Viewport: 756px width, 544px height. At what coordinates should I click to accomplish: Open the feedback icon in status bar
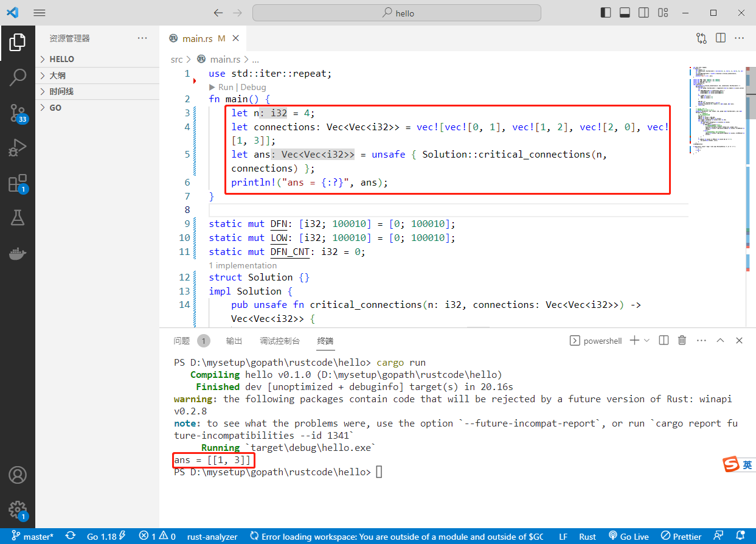point(719,536)
